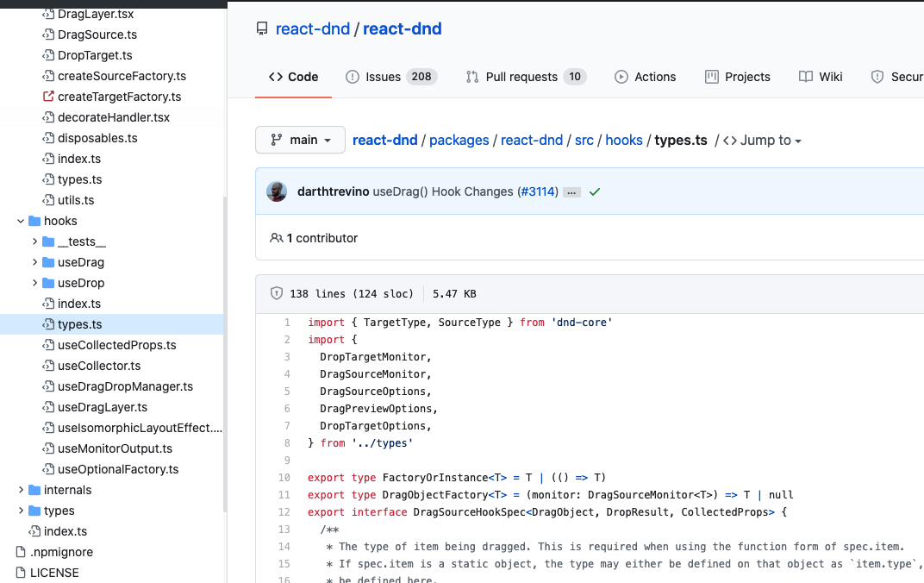Image resolution: width=924 pixels, height=583 pixels.
Task: Click file icon beside utils.ts
Action: coord(48,200)
